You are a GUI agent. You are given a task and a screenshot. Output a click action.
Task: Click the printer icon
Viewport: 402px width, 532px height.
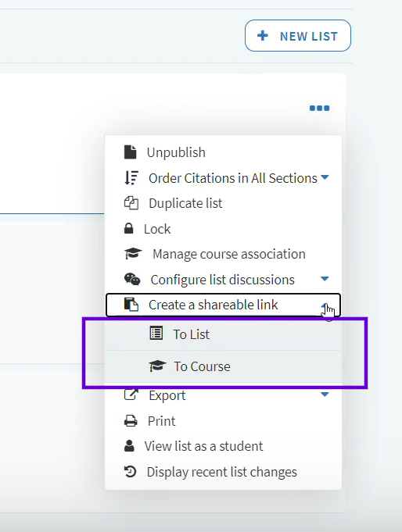(131, 421)
